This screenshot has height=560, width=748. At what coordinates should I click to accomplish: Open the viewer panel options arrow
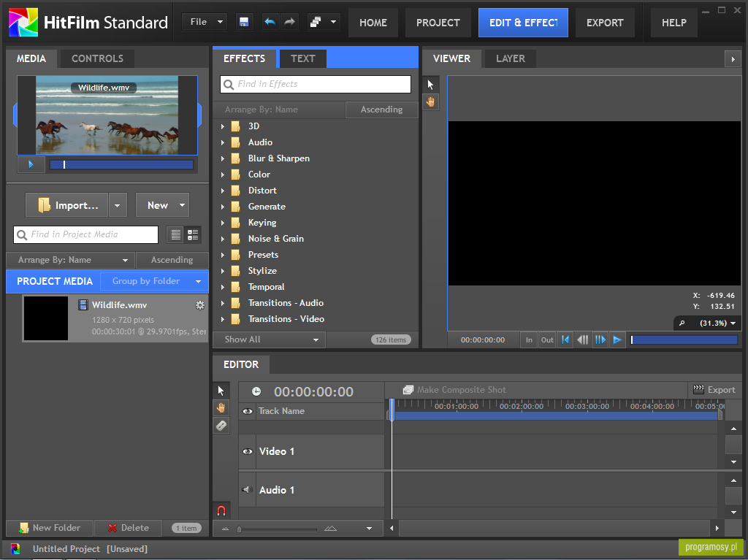(733, 59)
